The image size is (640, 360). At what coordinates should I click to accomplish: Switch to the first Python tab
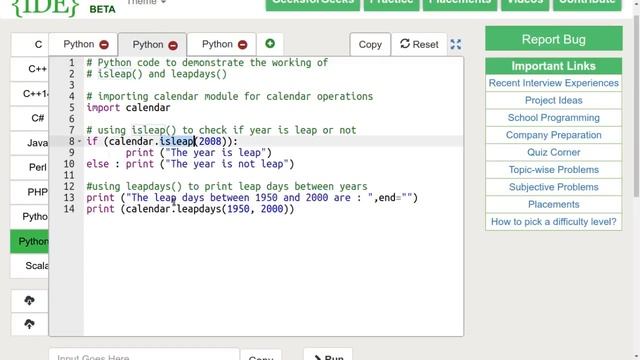79,44
